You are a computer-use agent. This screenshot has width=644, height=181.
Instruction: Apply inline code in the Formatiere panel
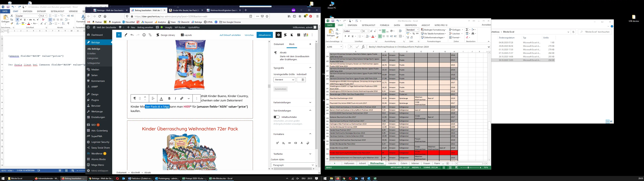[296, 143]
